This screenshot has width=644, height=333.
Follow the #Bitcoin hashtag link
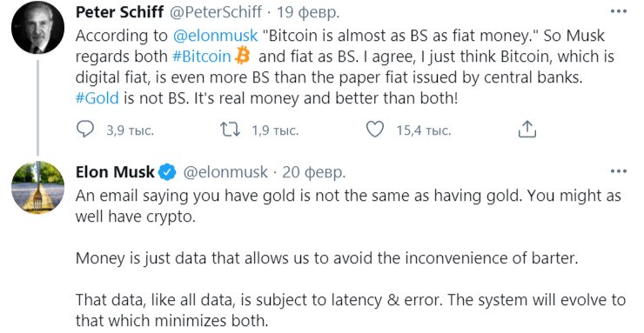[x=202, y=57]
